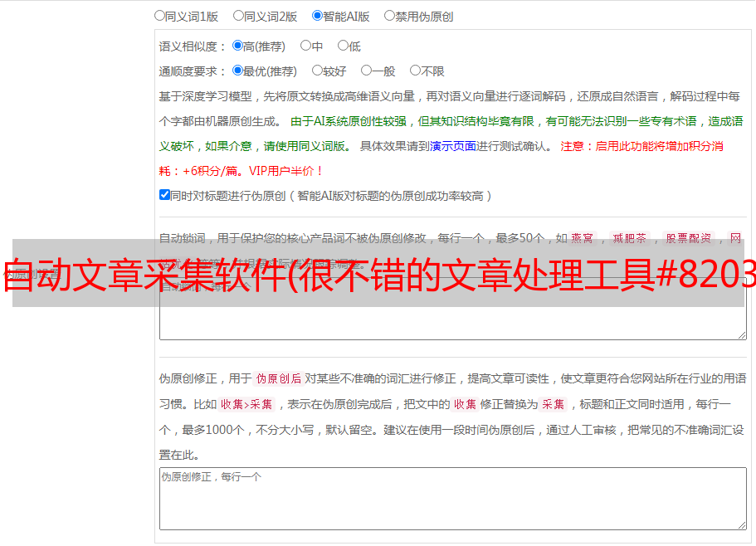
Task: Set 通顺度要求 to 不限
Action: point(415,71)
